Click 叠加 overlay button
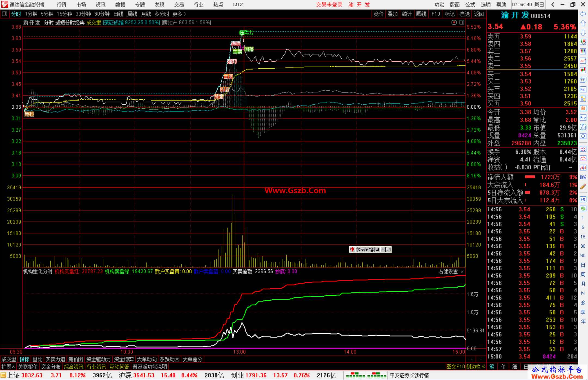The image size is (588, 380). (x=393, y=14)
